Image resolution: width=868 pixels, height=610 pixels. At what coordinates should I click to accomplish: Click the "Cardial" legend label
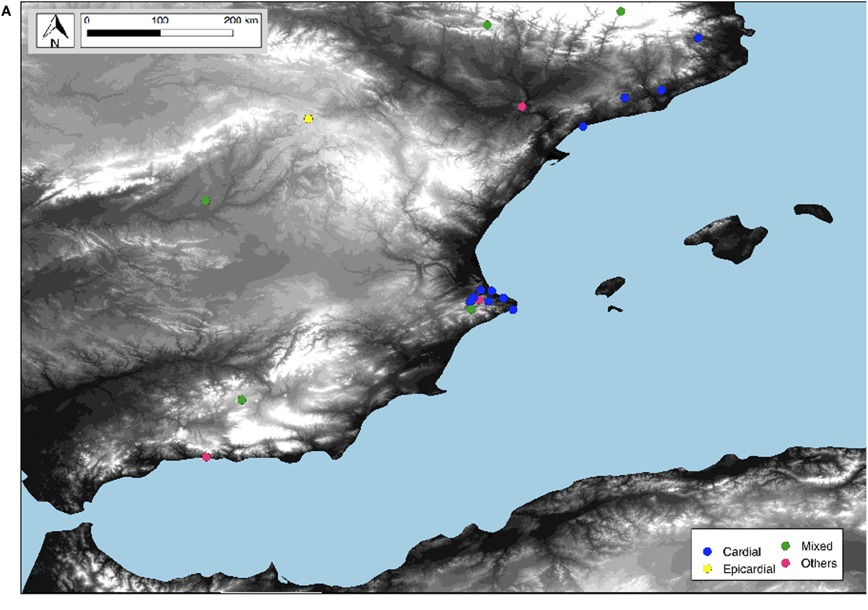tap(742, 552)
